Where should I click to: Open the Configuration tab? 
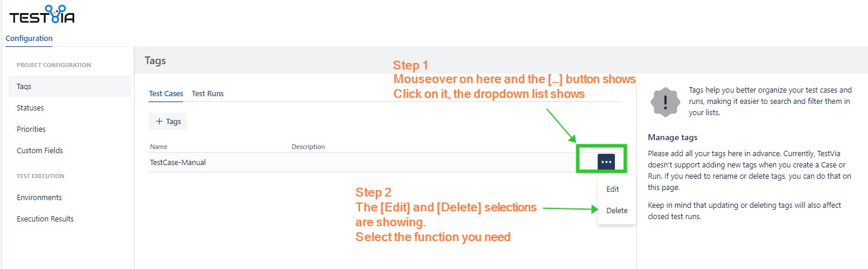(x=29, y=39)
